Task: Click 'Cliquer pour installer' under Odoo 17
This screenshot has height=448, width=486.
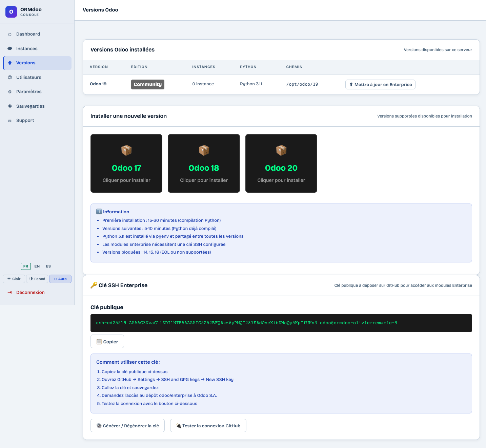Action: (x=126, y=180)
